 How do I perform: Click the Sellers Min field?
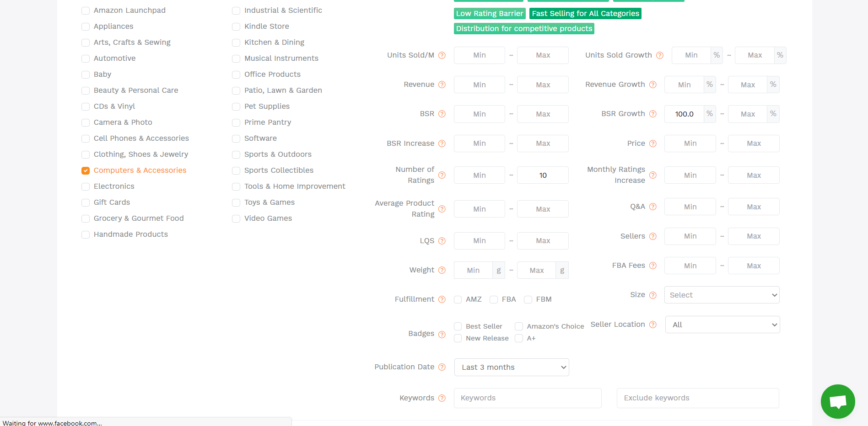690,236
